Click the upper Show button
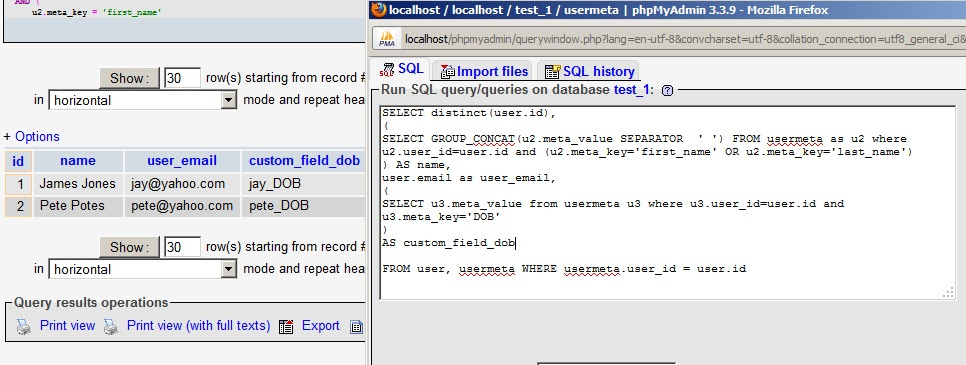This screenshot has width=966, height=365. tap(129, 78)
